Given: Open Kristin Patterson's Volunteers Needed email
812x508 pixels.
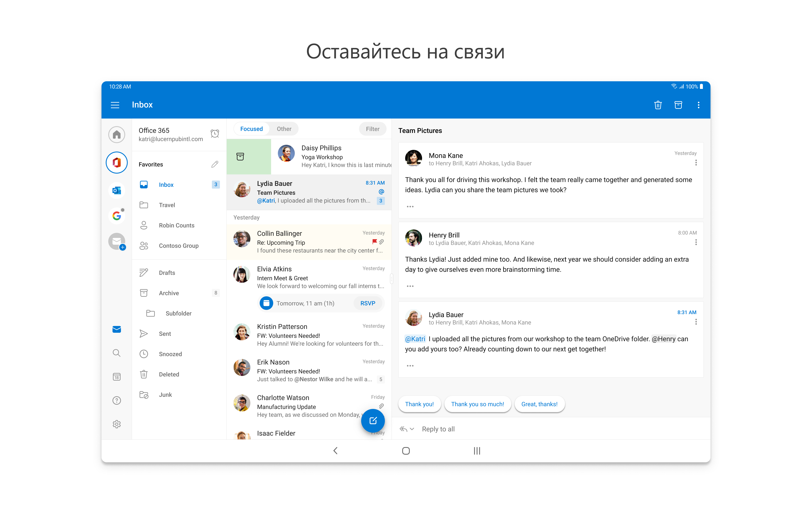Looking at the screenshot, I should [x=309, y=335].
